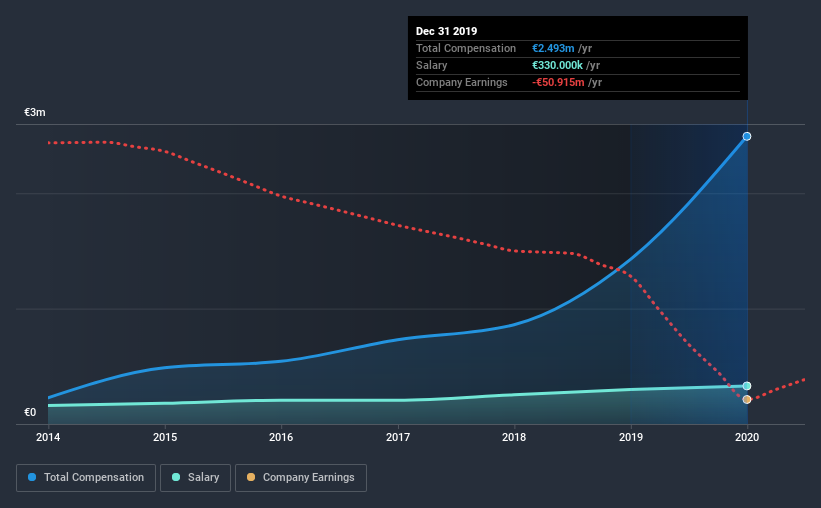The image size is (821, 508).
Task: Click the 2015 x-axis label
Action: [x=165, y=437]
